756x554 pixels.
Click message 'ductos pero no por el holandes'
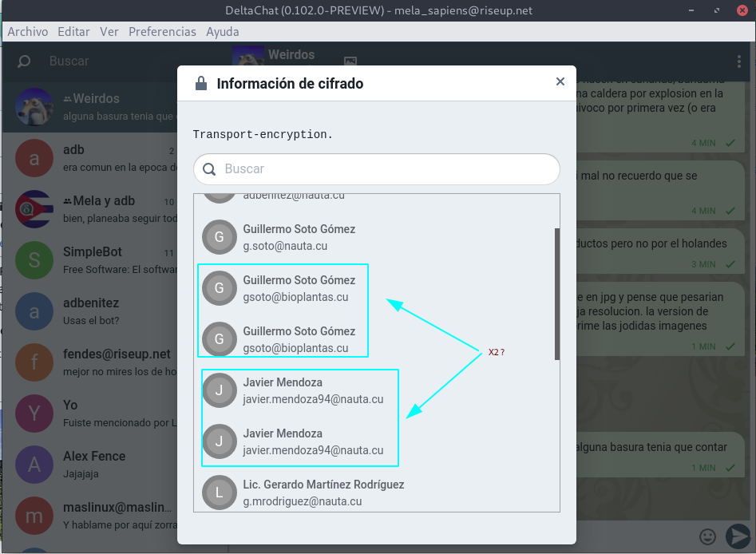[660, 251]
